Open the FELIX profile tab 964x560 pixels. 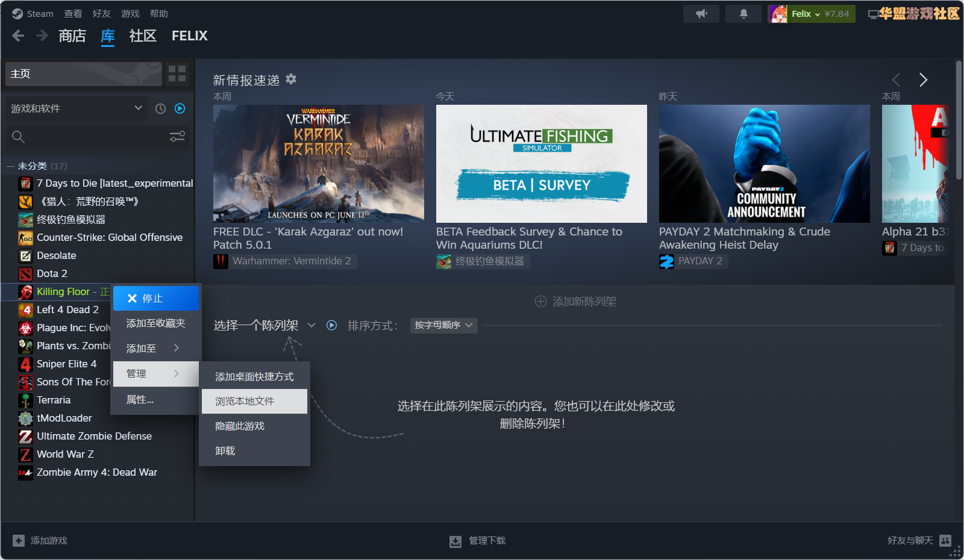pyautogui.click(x=189, y=36)
